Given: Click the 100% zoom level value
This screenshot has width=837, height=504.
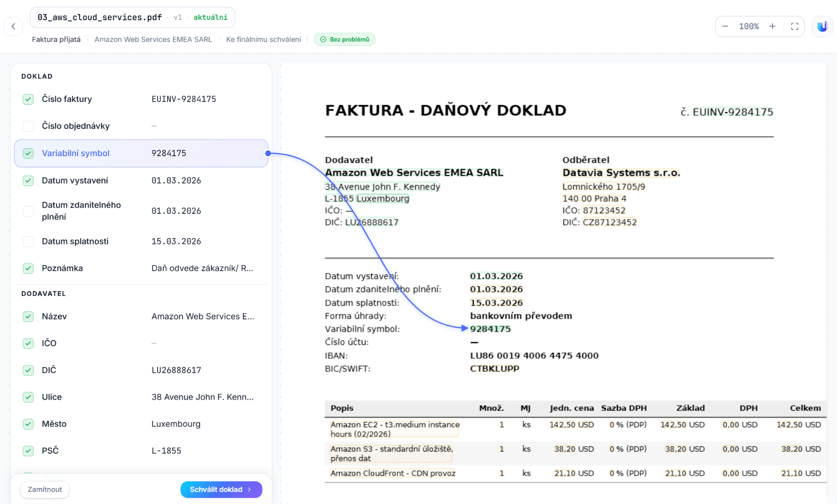Looking at the screenshot, I should (749, 26).
